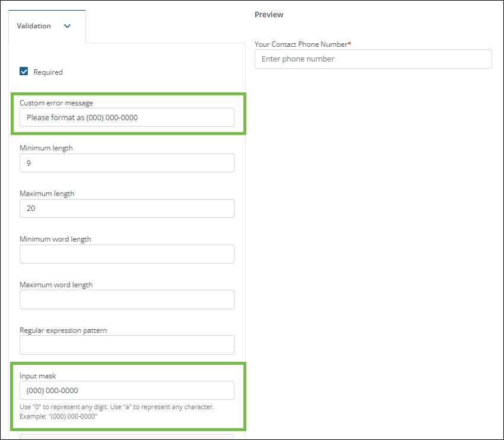This screenshot has height=440, width=504.
Task: Select the Maximum word length input
Action: tap(127, 299)
